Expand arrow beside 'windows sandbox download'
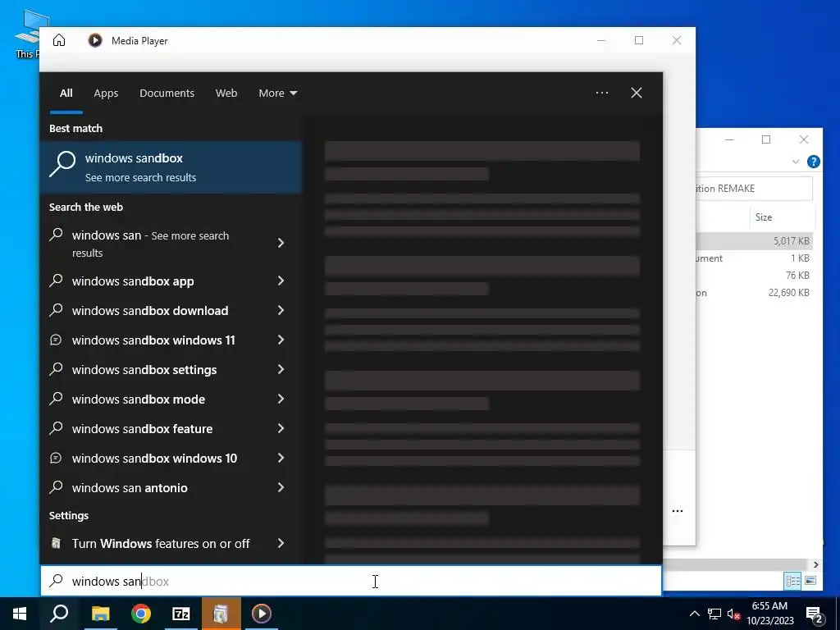 coord(281,311)
